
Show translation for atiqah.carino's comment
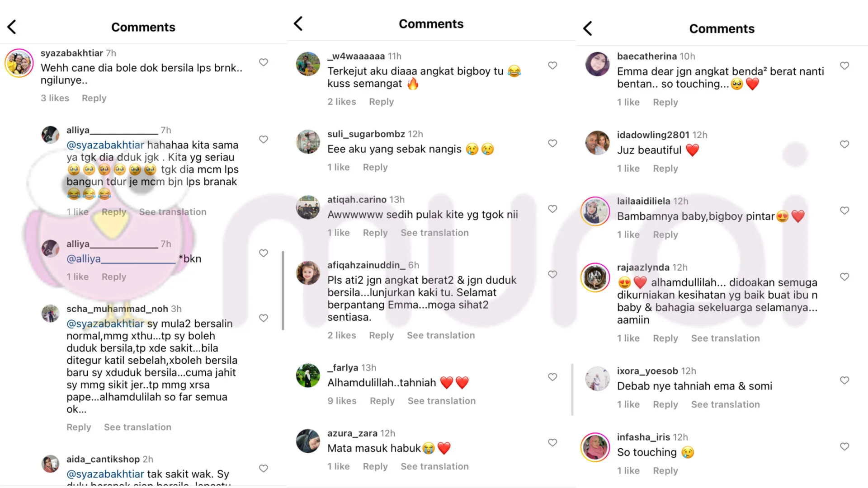point(434,233)
